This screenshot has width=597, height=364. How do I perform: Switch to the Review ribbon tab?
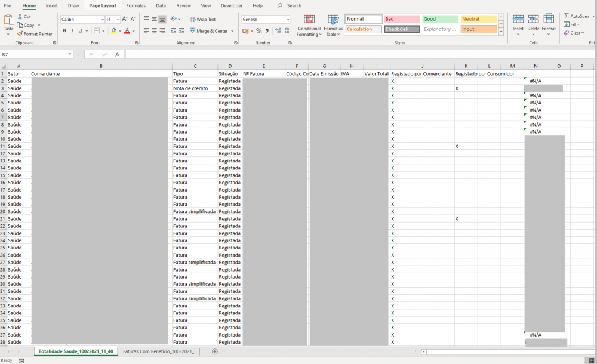pos(183,5)
